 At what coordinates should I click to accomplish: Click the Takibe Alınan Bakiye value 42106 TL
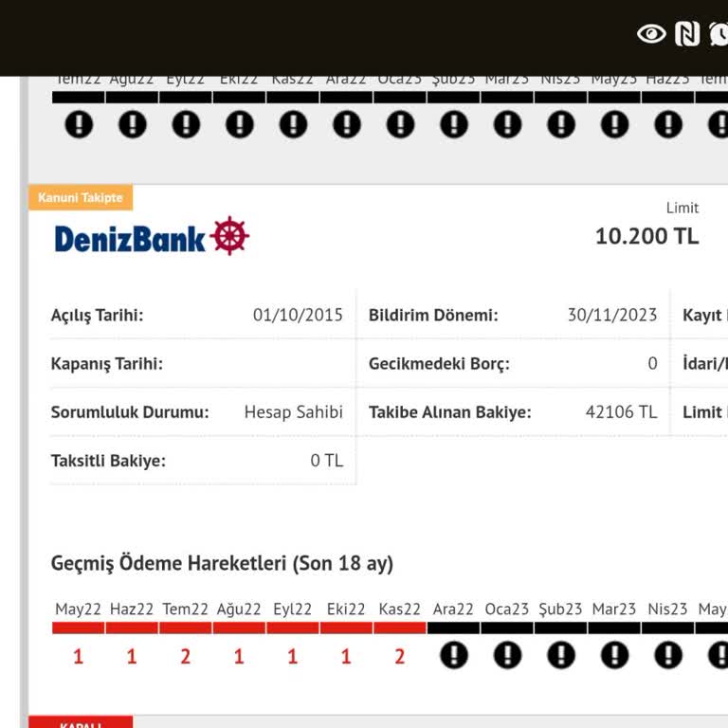(x=621, y=411)
